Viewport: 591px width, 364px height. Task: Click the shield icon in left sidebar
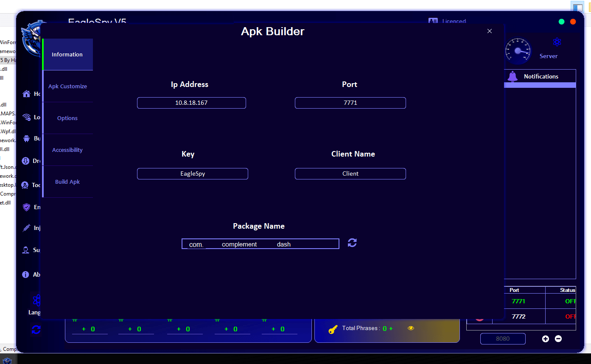tap(26, 207)
